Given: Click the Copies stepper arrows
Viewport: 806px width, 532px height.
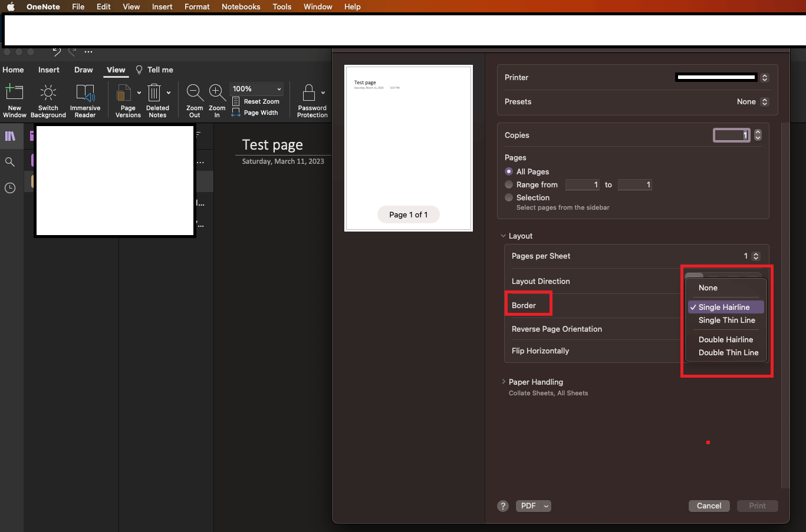Looking at the screenshot, I should 758,135.
